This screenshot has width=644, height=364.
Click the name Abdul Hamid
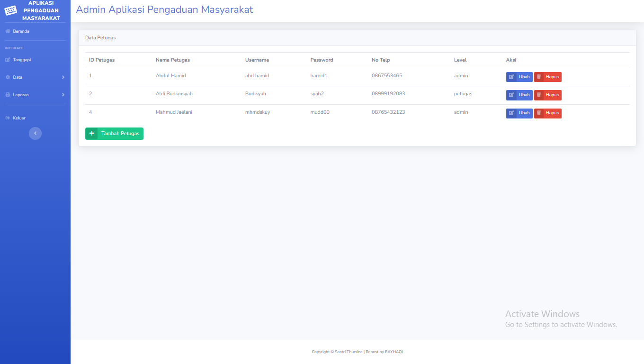pos(170,76)
